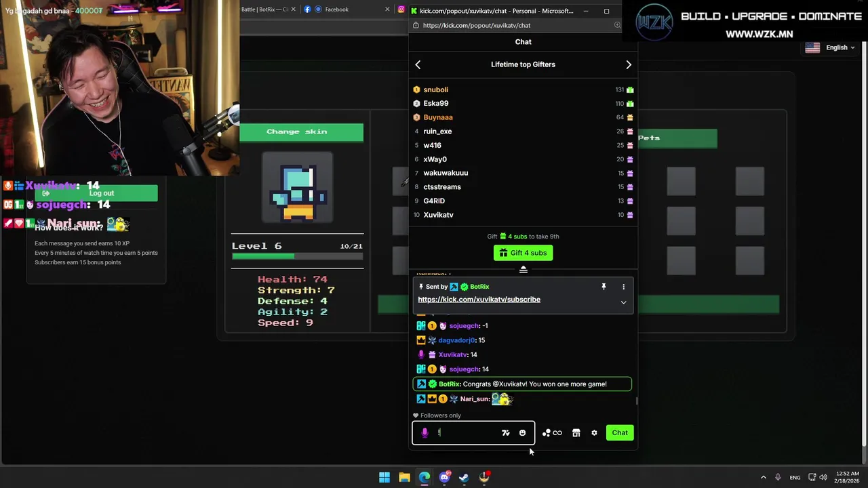Collapse the top gifters panel handle
868x488 pixels.
(523, 270)
